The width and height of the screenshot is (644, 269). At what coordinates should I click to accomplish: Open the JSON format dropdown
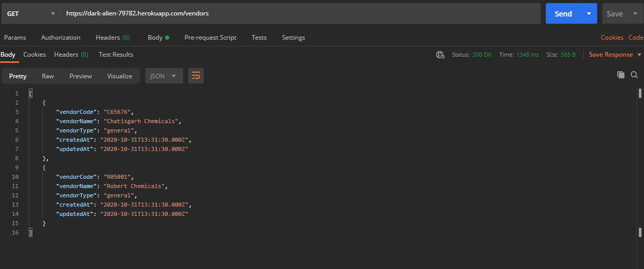(x=164, y=76)
